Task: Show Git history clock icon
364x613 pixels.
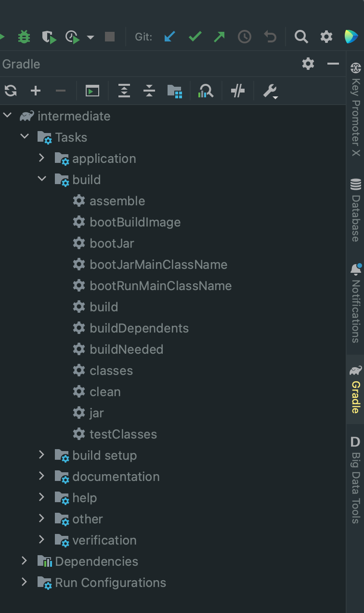Action: click(245, 37)
